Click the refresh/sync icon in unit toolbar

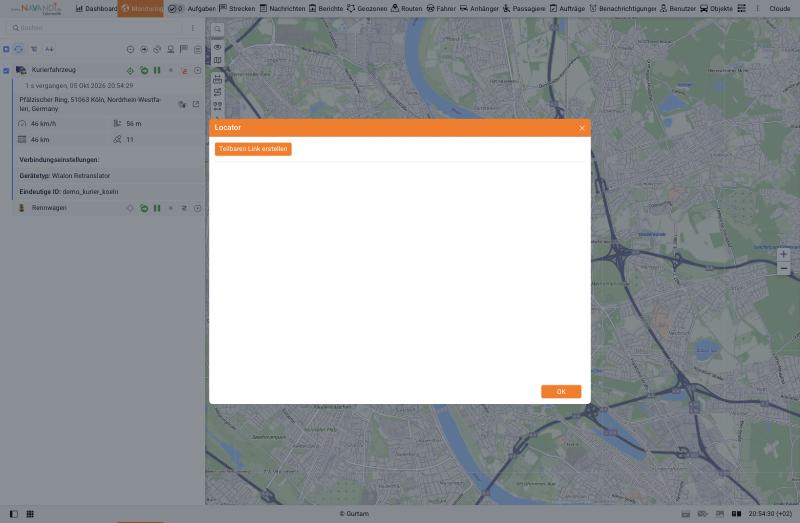pos(19,49)
